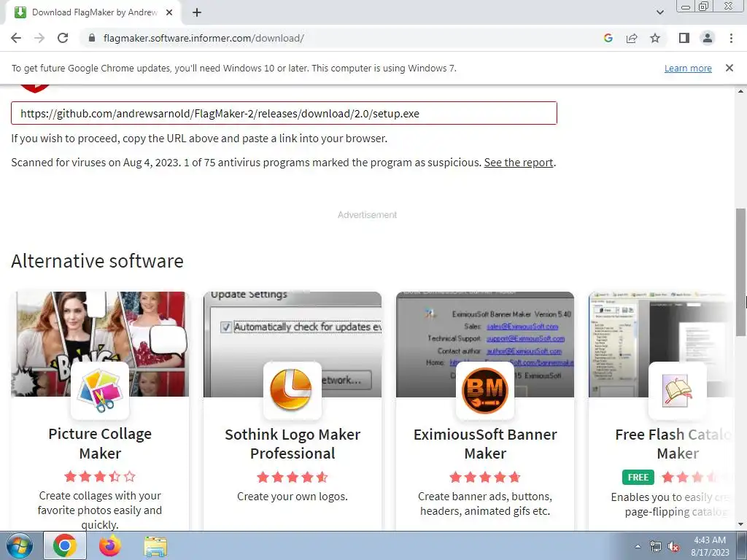Click the Free Flash Catalog Maker icon
This screenshot has width=747, height=560.
click(x=678, y=391)
